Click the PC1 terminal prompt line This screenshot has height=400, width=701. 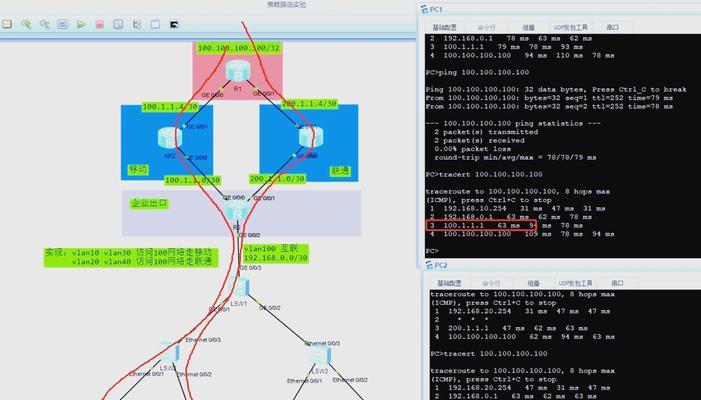click(432, 251)
